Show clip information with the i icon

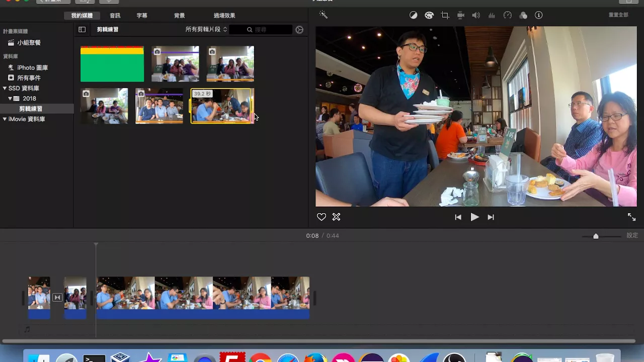538,15
